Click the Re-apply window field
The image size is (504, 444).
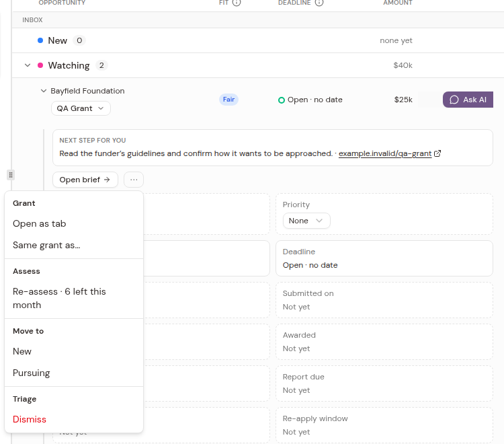pyautogui.click(x=384, y=425)
